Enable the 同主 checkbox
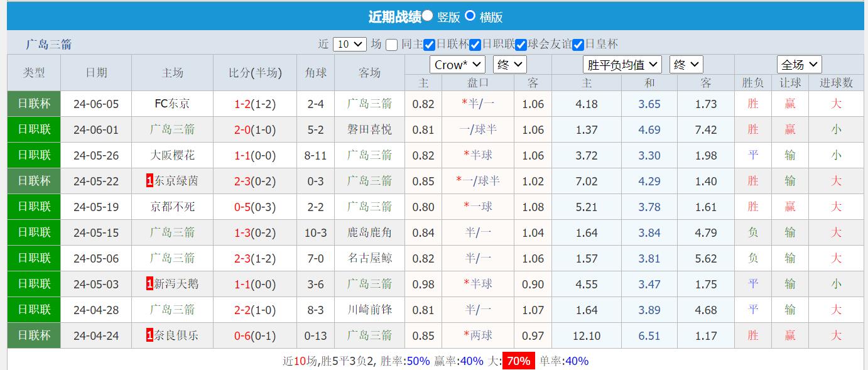The height and width of the screenshot is (370, 868). (x=393, y=45)
